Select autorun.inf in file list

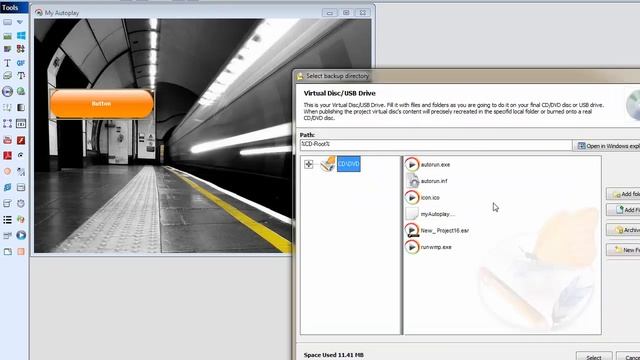434,181
